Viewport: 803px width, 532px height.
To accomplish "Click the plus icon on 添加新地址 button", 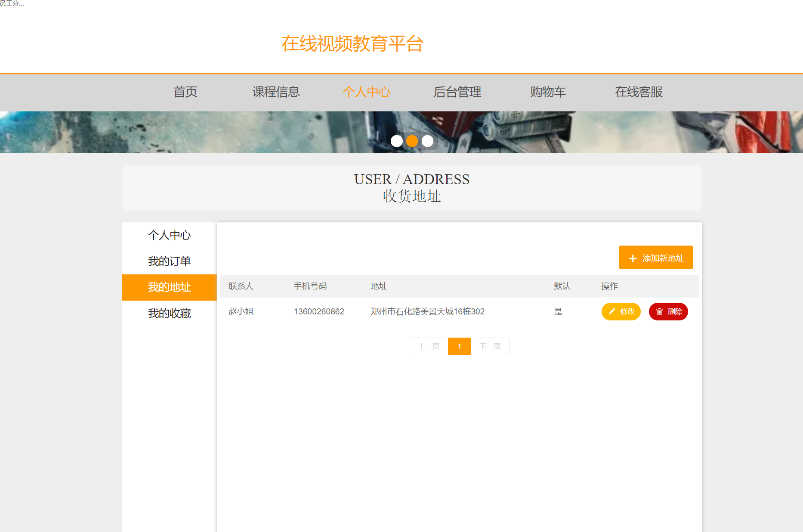I will (x=633, y=257).
